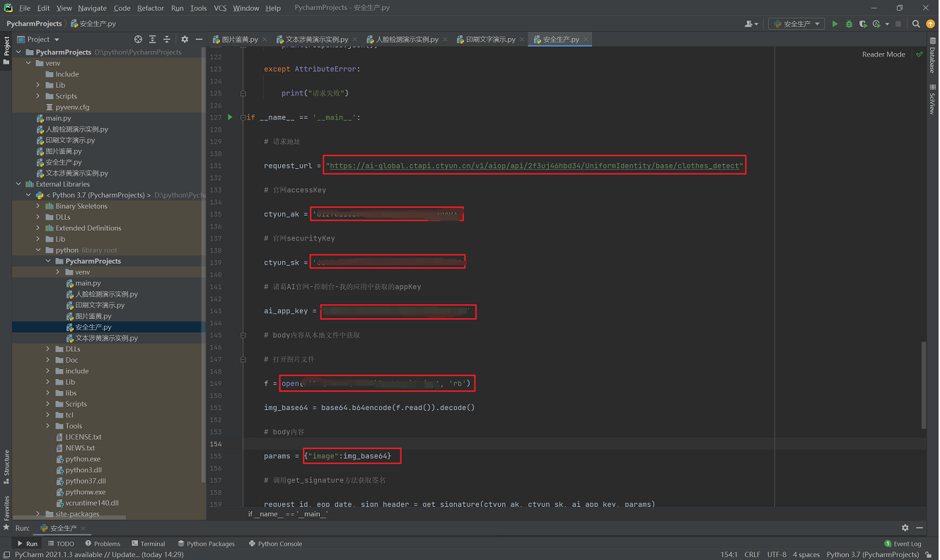This screenshot has height=560, width=940.
Task: Run with Coverage using the shield icon
Action: click(x=863, y=24)
